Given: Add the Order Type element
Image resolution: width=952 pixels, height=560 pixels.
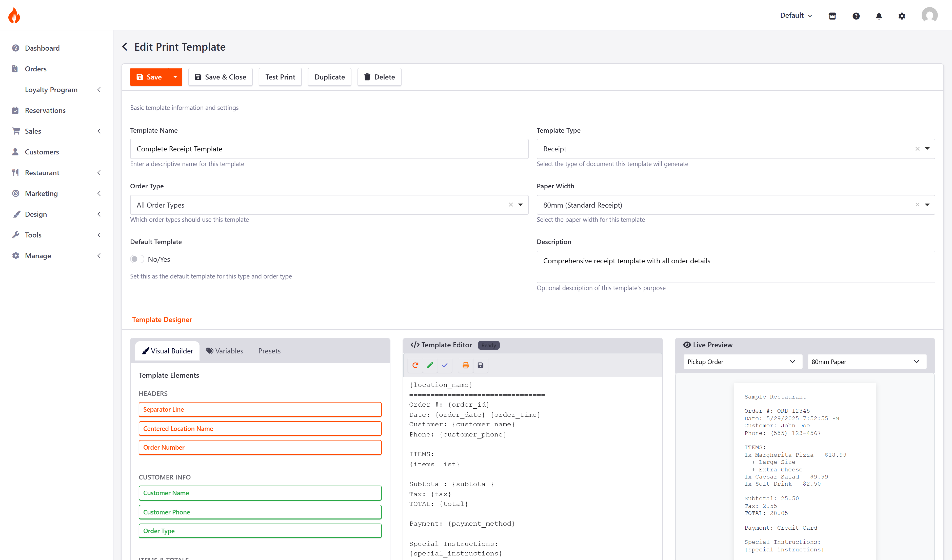Looking at the screenshot, I should [260, 531].
